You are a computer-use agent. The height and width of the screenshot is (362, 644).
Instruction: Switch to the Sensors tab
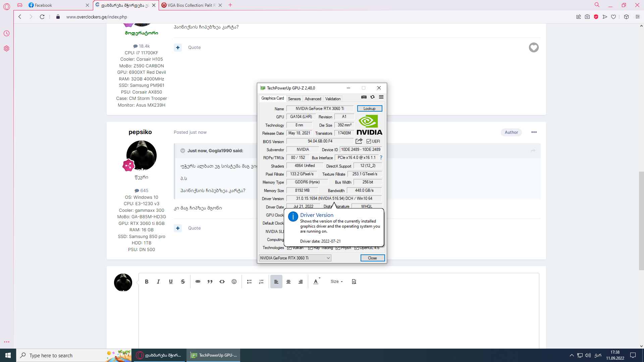294,99
